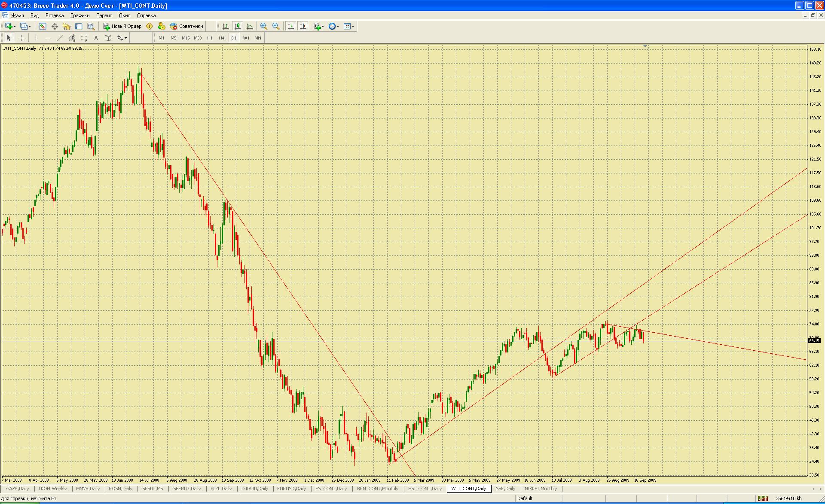Toggle chart Auto Scroll button
This screenshot has width=825, height=504.
coord(291,26)
